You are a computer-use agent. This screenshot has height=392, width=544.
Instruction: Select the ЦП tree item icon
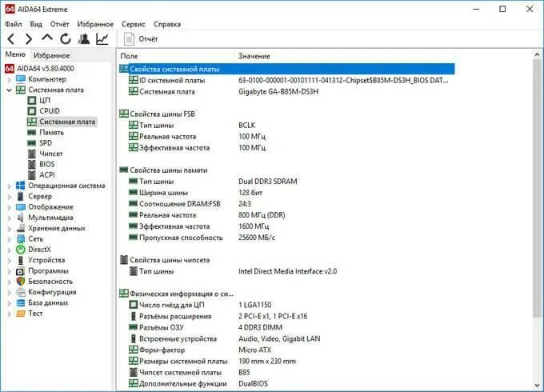[31, 100]
